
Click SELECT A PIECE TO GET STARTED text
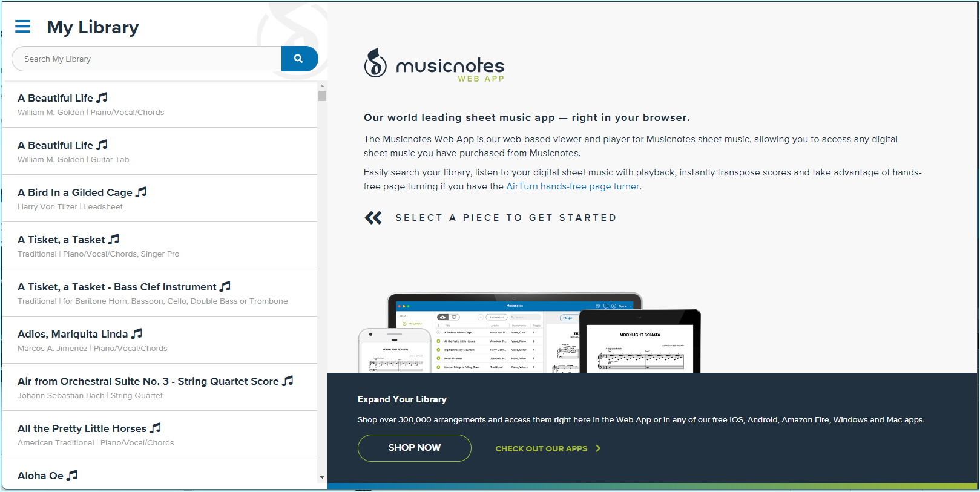(506, 218)
